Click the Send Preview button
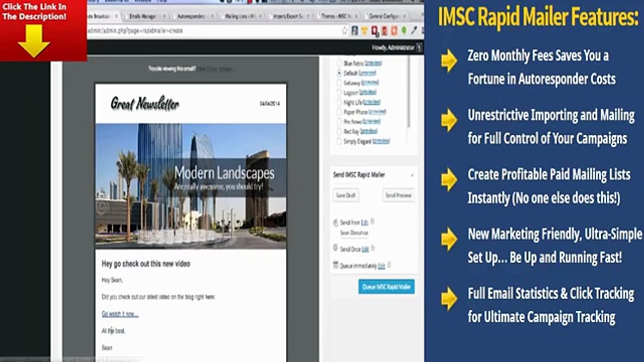 pos(398,195)
